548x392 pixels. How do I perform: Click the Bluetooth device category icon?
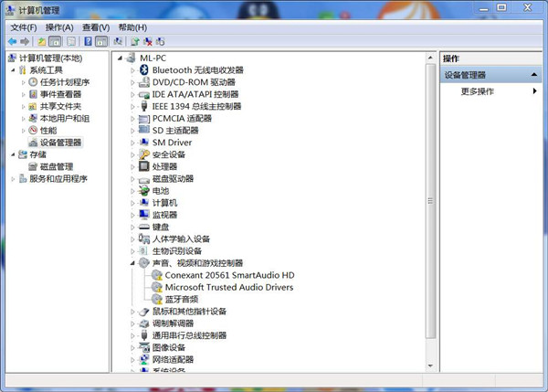[143, 70]
